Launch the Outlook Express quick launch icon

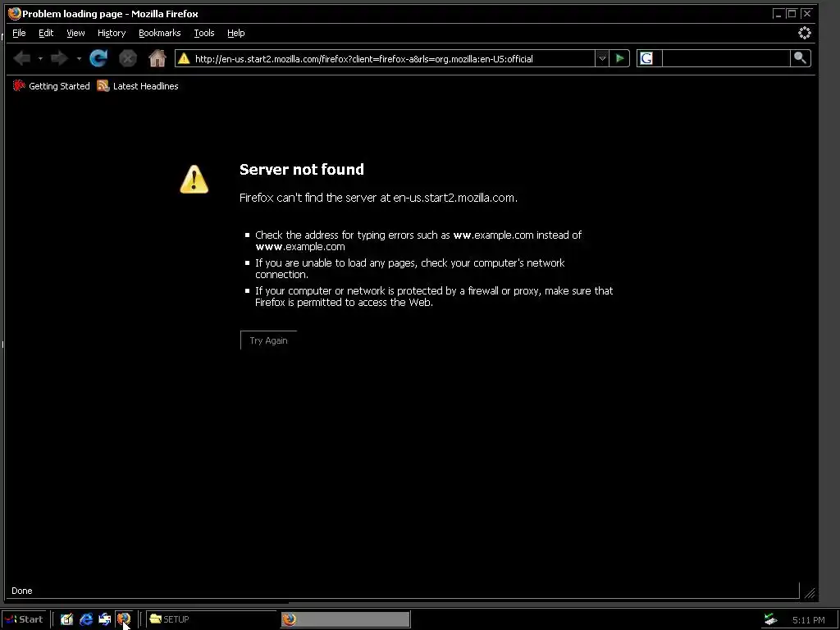click(x=104, y=619)
